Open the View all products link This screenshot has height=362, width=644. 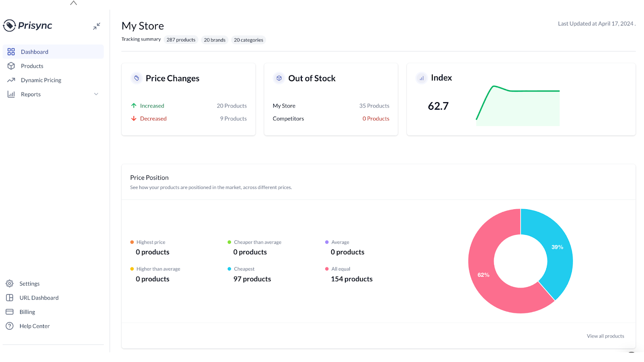(x=605, y=336)
